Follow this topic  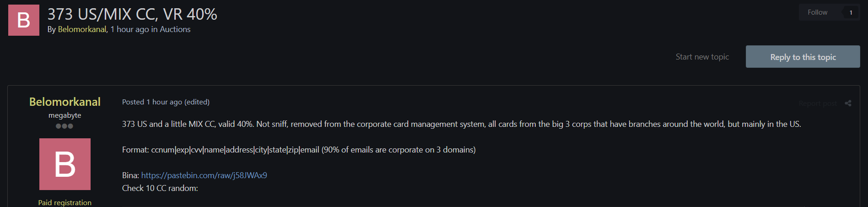[x=817, y=12]
